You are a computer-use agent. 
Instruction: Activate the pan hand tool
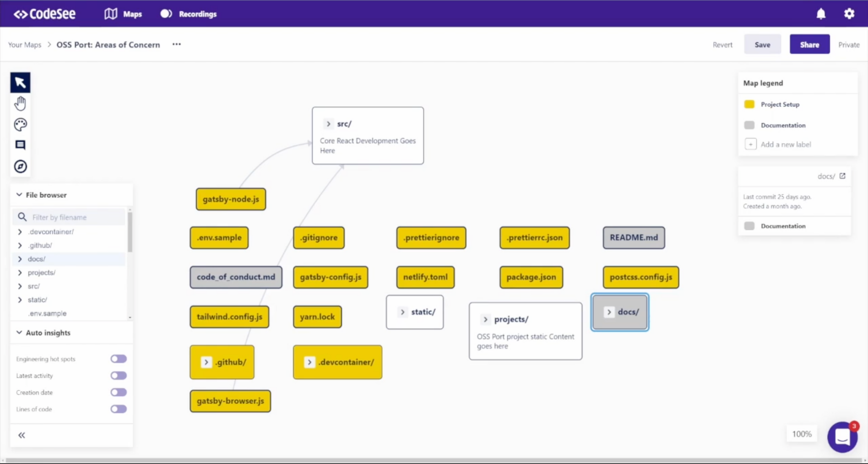pos(20,103)
